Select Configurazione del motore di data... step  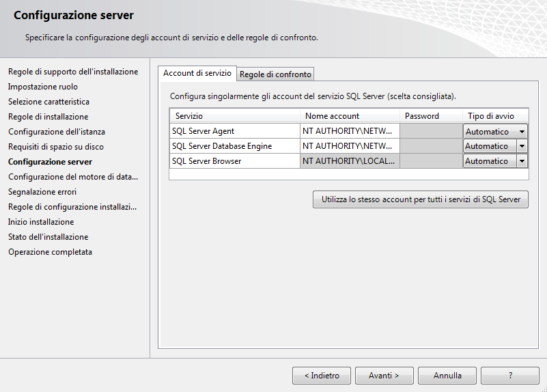[x=73, y=176]
